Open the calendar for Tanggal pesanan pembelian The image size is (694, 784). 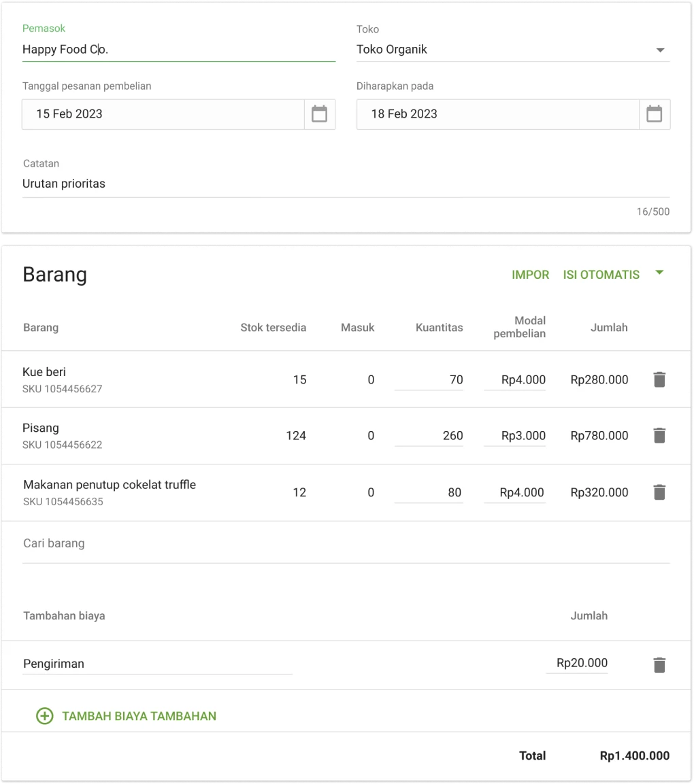coord(319,114)
